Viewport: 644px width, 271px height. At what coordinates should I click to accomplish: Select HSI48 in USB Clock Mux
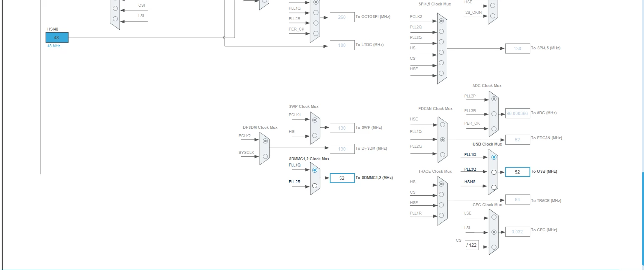coord(494,187)
